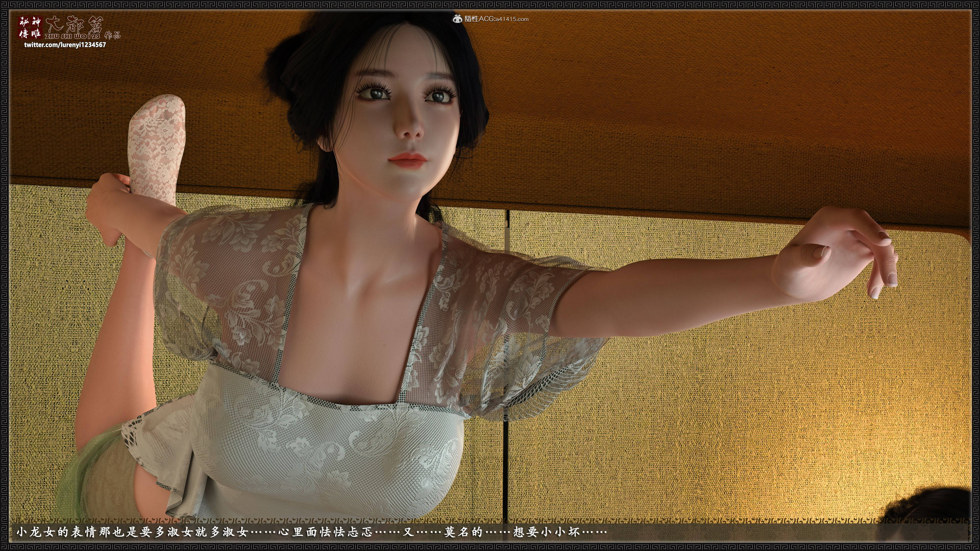
Task: Open the twitter.com/lurenyi1234567 link
Action: click(x=65, y=45)
